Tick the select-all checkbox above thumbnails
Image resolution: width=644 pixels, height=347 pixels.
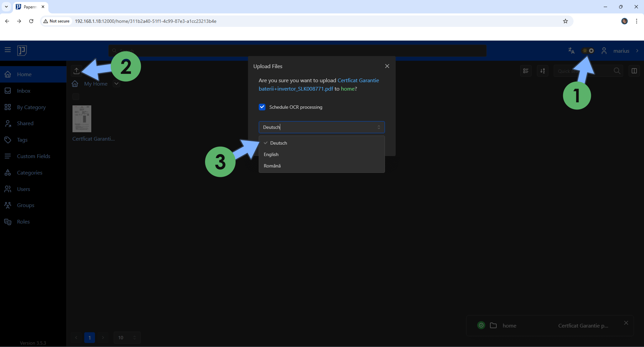76,97
